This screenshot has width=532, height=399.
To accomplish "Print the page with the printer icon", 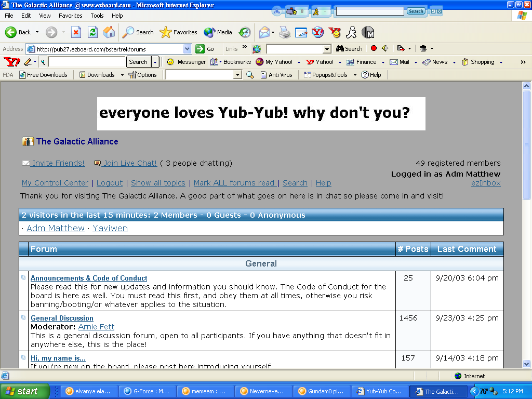I will [285, 32].
